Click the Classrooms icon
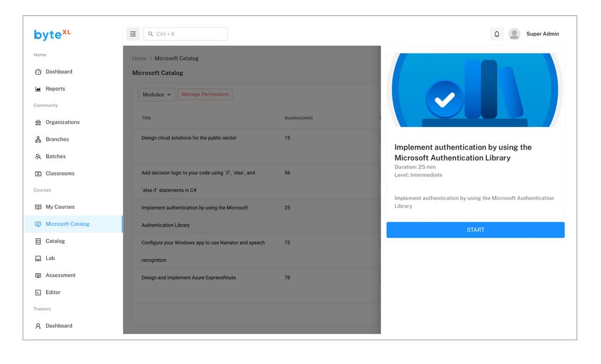This screenshot has height=364, width=601. coord(38,173)
